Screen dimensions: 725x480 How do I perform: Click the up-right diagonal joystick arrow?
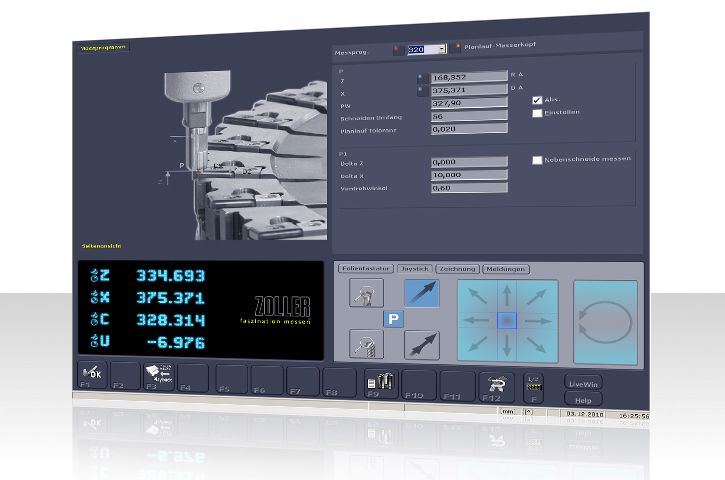(536, 297)
